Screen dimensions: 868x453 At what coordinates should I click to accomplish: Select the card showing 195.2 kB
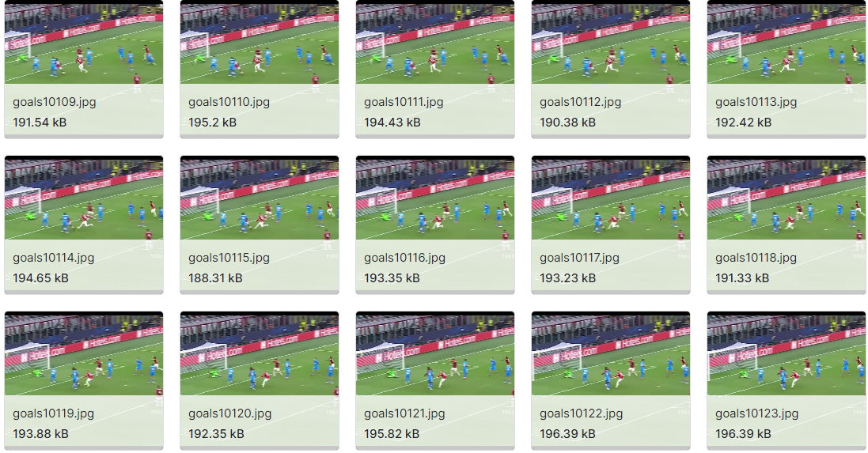259,69
